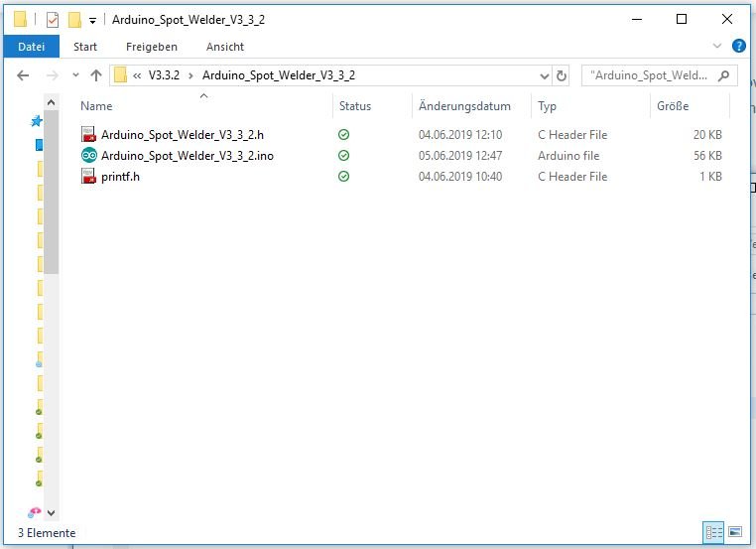Go up one folder level
This screenshot has height=549, width=756.
point(96,75)
